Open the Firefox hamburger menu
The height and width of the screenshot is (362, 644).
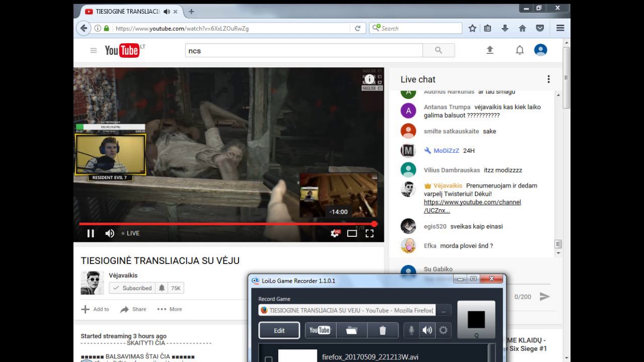click(560, 29)
